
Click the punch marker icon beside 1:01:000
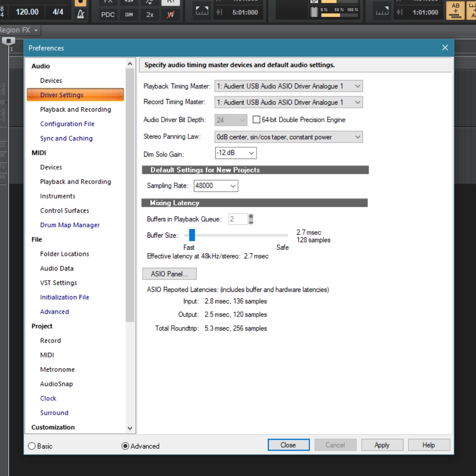pyautogui.click(x=399, y=12)
